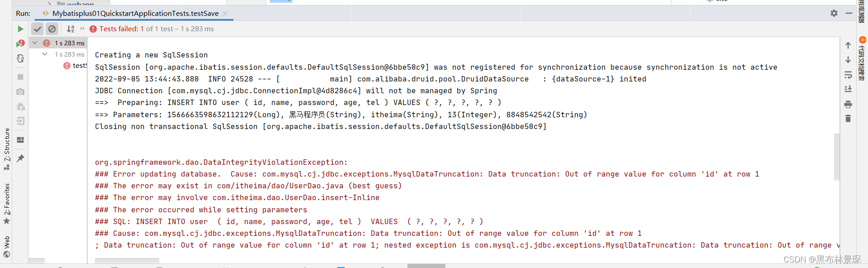The image size is (868, 268).
Task: Toggle show ignored tests
Action: 52,29
